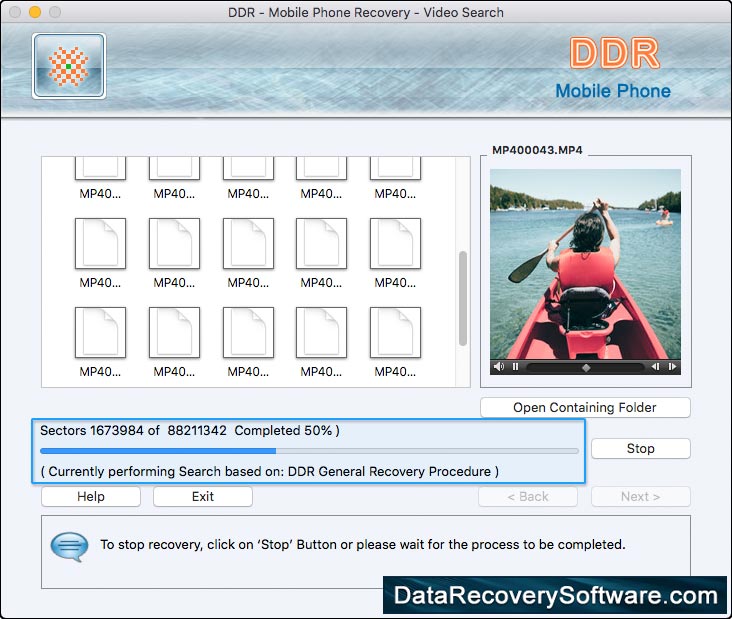
Task: Select the leftmost file icon in the bottom row
Action: (x=100, y=332)
